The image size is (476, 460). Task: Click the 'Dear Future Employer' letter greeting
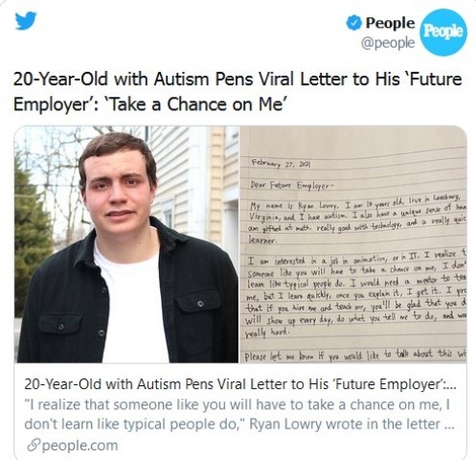coord(292,185)
